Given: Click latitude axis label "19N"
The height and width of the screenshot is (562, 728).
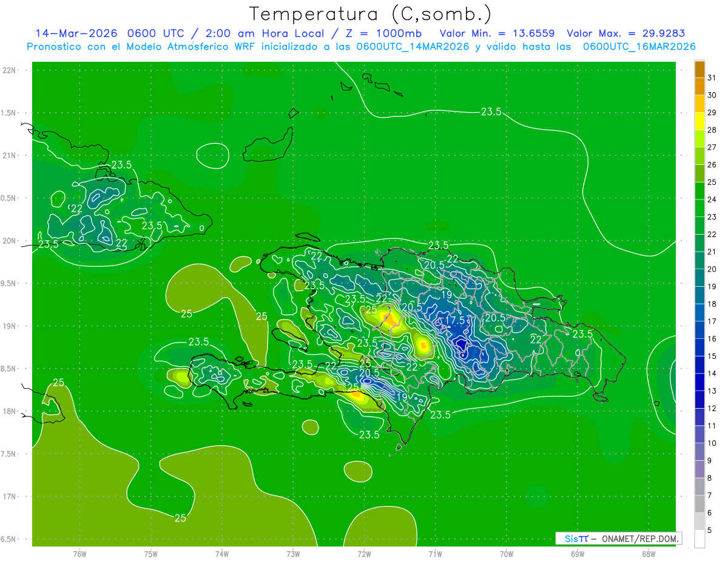Looking at the screenshot, I should [x=8, y=326].
